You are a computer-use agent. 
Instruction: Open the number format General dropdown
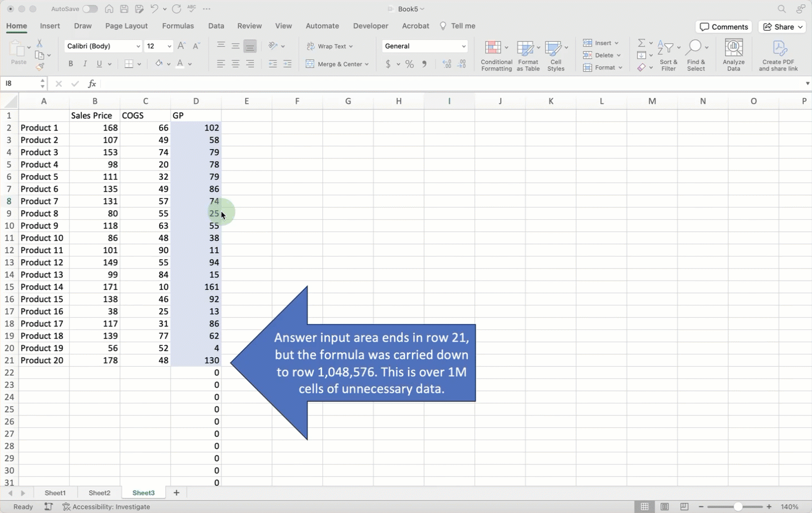(x=463, y=46)
